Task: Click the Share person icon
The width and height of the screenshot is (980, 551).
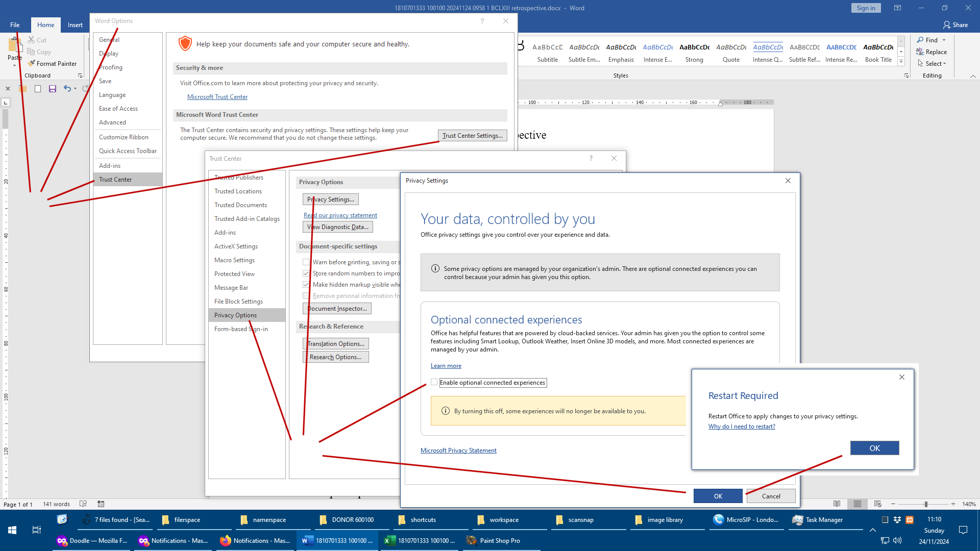Action: point(947,25)
